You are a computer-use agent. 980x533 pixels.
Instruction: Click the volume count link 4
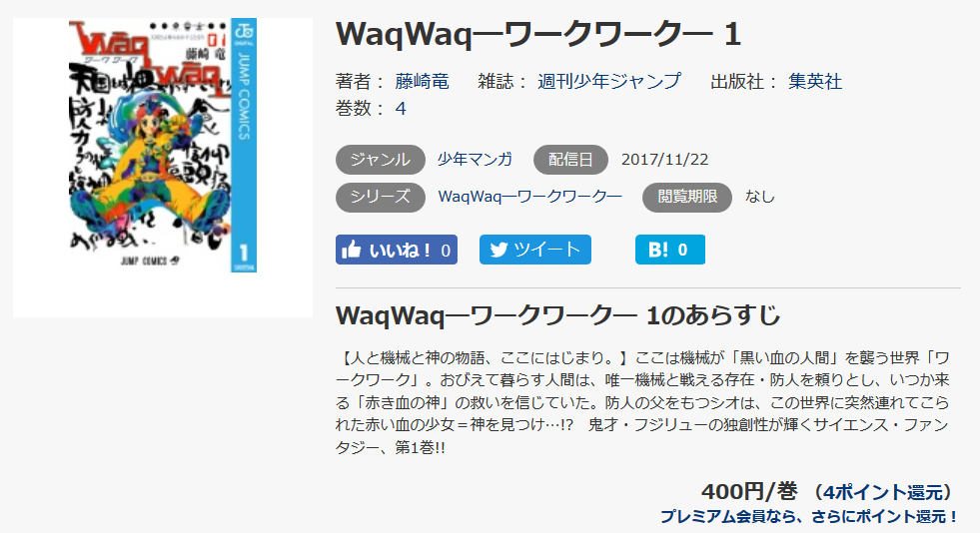(x=401, y=109)
